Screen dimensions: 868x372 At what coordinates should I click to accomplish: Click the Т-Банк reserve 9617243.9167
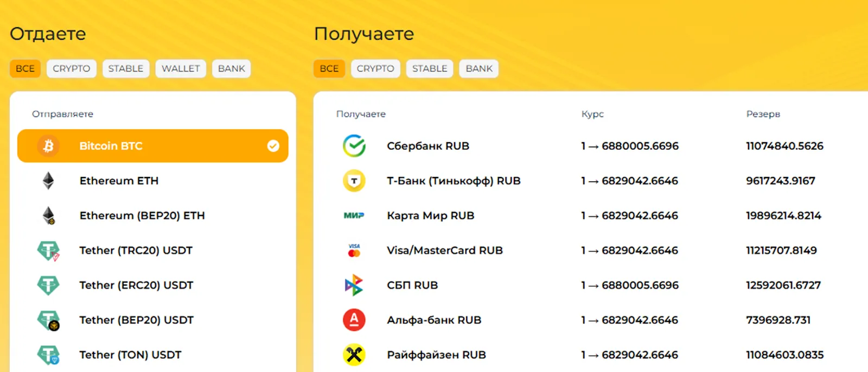[781, 181]
